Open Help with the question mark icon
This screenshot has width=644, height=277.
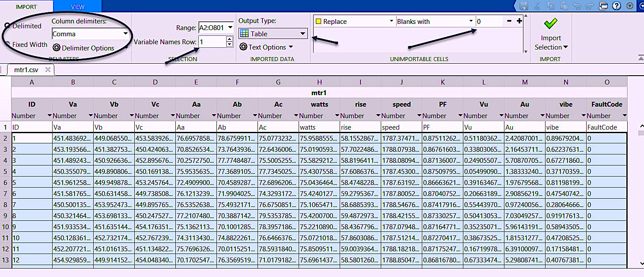(617, 6)
